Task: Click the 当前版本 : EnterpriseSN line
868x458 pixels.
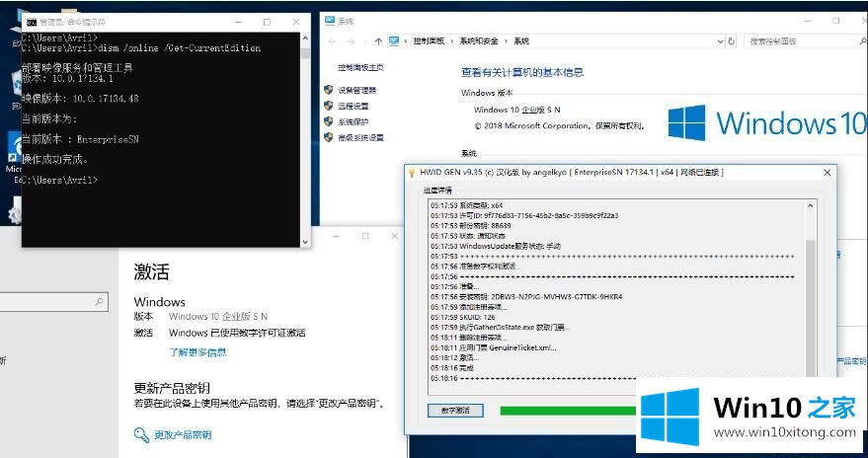Action: point(80,139)
